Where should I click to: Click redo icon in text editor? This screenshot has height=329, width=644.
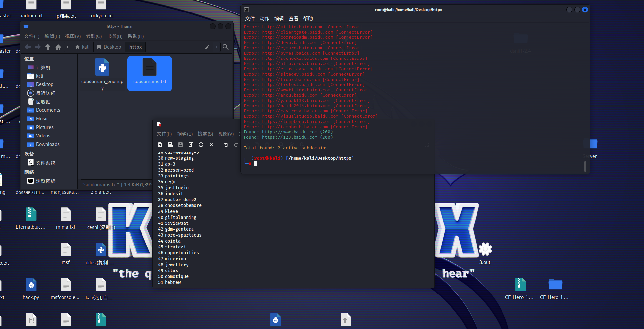pos(236,145)
